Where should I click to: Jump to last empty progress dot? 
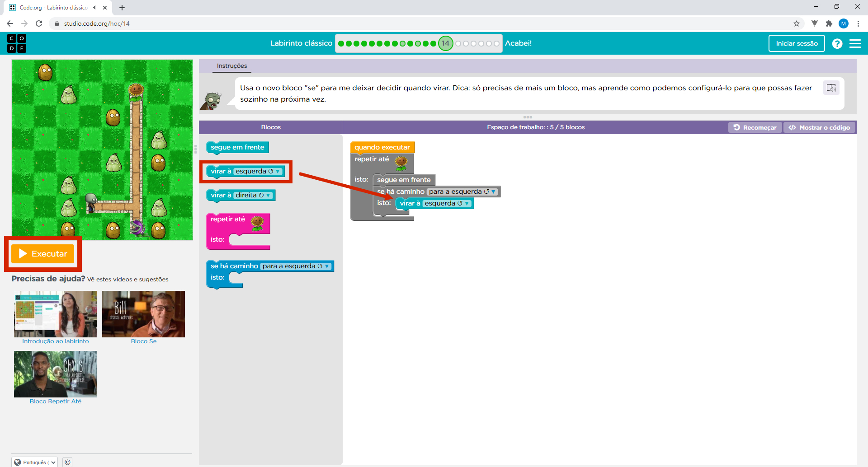point(496,44)
